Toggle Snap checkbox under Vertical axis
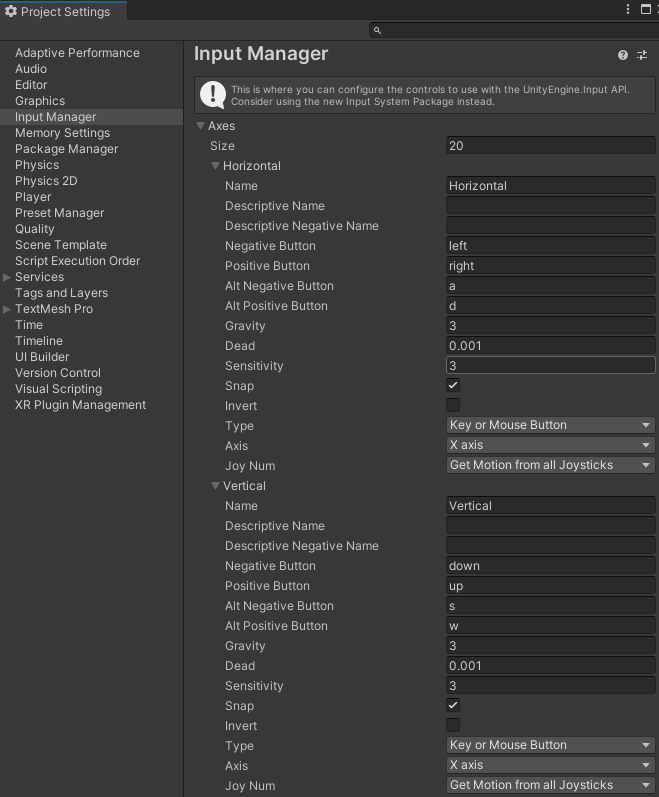Screen dimensions: 659x797 coord(453,706)
